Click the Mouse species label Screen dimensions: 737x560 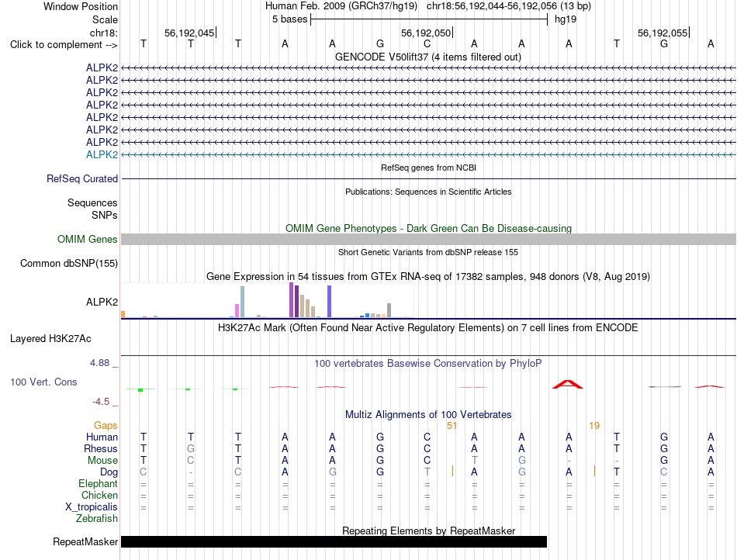(102, 461)
